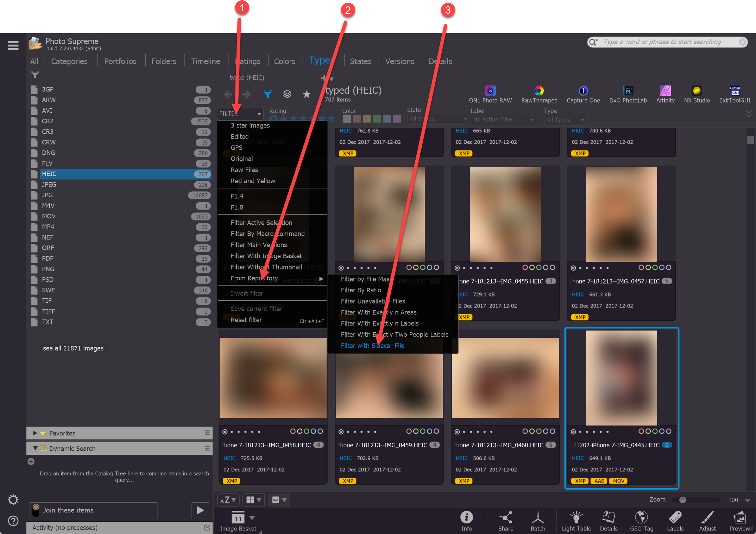Open in Capture One
The image size is (756, 534).
tap(583, 94)
